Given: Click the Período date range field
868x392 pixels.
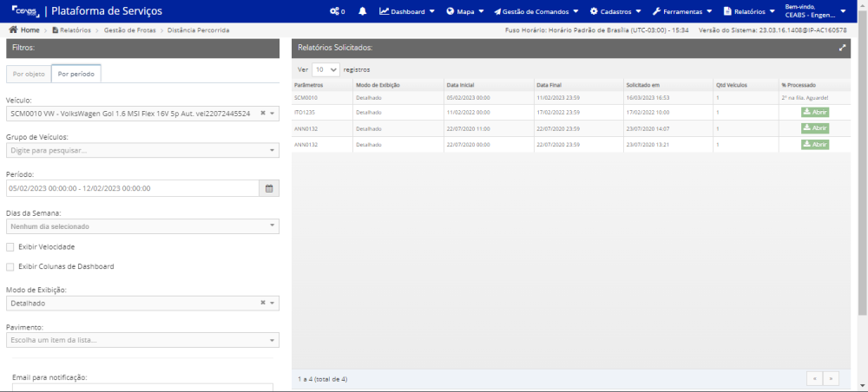Looking at the screenshot, I should [132, 188].
